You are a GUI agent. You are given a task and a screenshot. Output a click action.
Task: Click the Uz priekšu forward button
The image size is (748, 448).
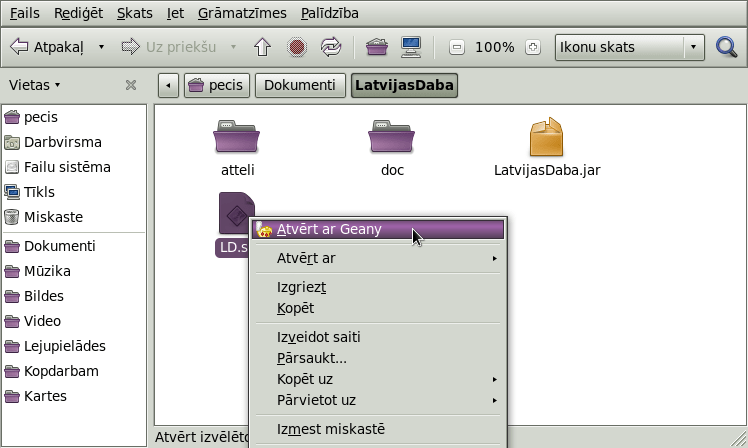click(x=168, y=47)
